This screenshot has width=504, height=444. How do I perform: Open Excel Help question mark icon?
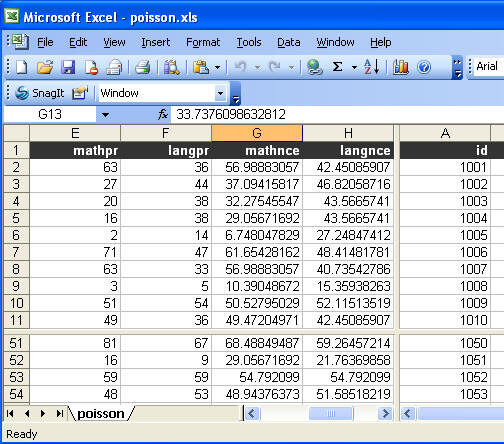point(424,68)
